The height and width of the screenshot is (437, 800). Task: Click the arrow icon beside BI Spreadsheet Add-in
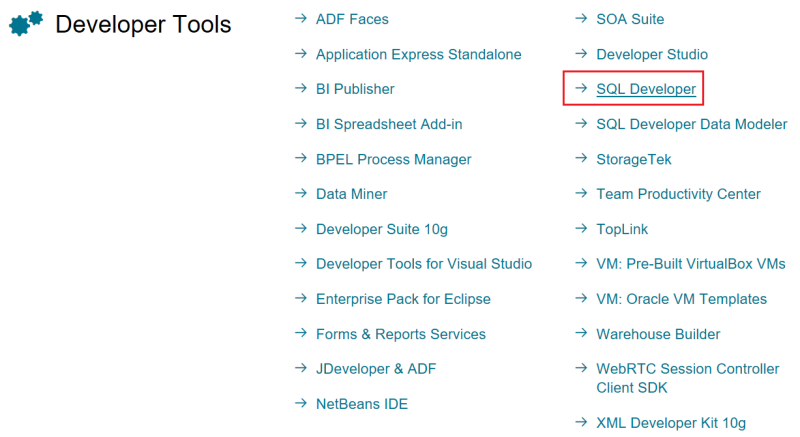(301, 123)
